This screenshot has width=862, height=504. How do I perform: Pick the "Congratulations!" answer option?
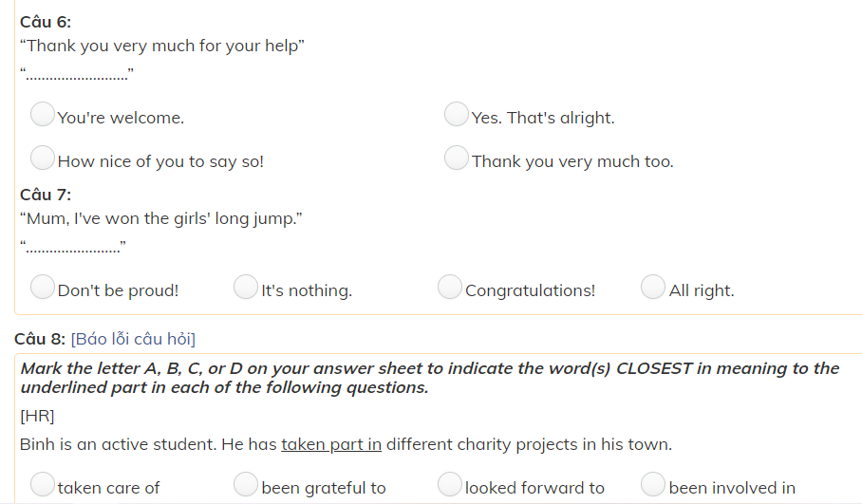point(450,287)
